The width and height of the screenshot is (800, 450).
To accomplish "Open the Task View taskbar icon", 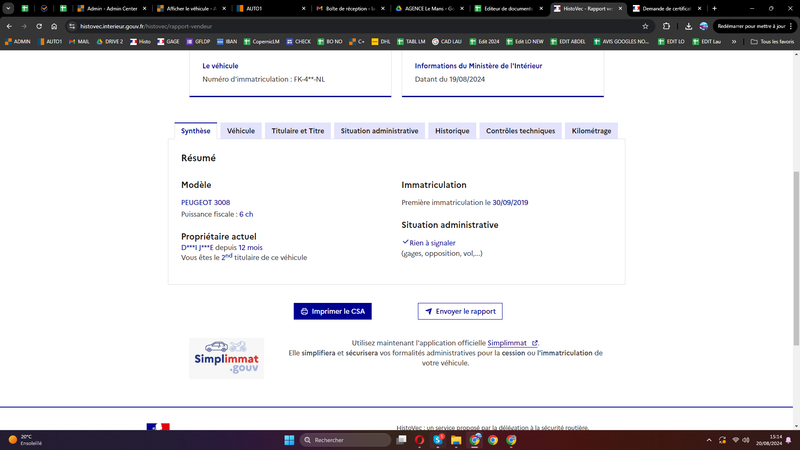I will click(402, 440).
